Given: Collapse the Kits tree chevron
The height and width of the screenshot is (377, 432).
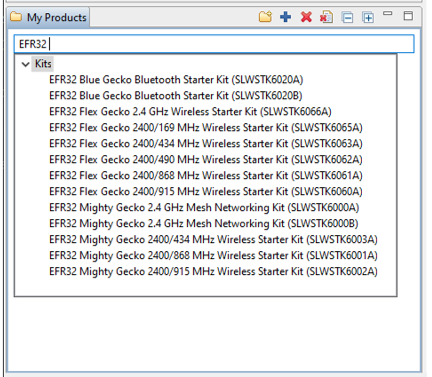Looking at the screenshot, I should (x=25, y=64).
